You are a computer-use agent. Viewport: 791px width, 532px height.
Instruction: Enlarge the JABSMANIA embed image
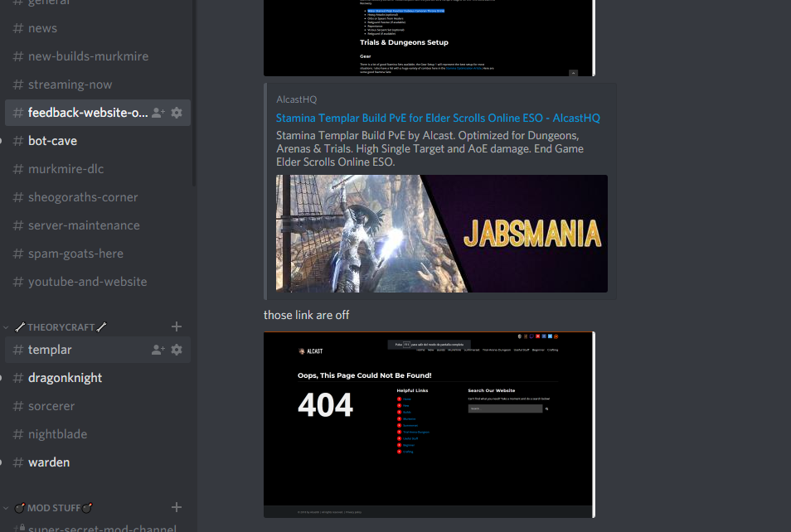pyautogui.click(x=441, y=234)
